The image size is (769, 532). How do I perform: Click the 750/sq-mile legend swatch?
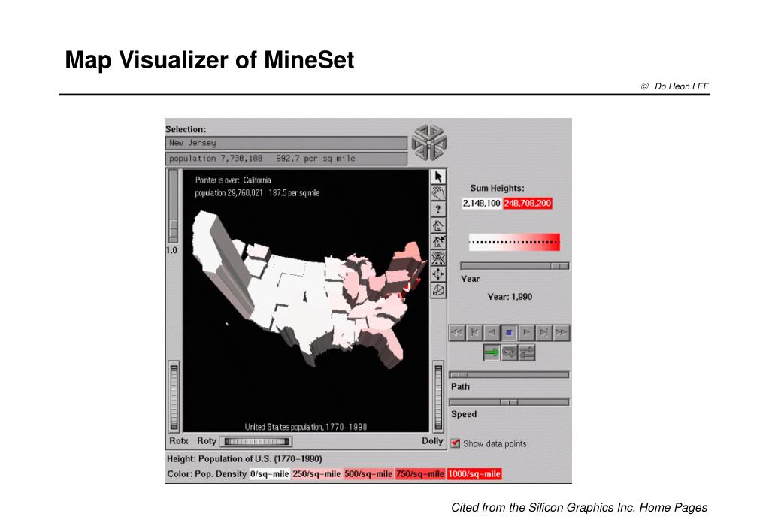point(419,474)
